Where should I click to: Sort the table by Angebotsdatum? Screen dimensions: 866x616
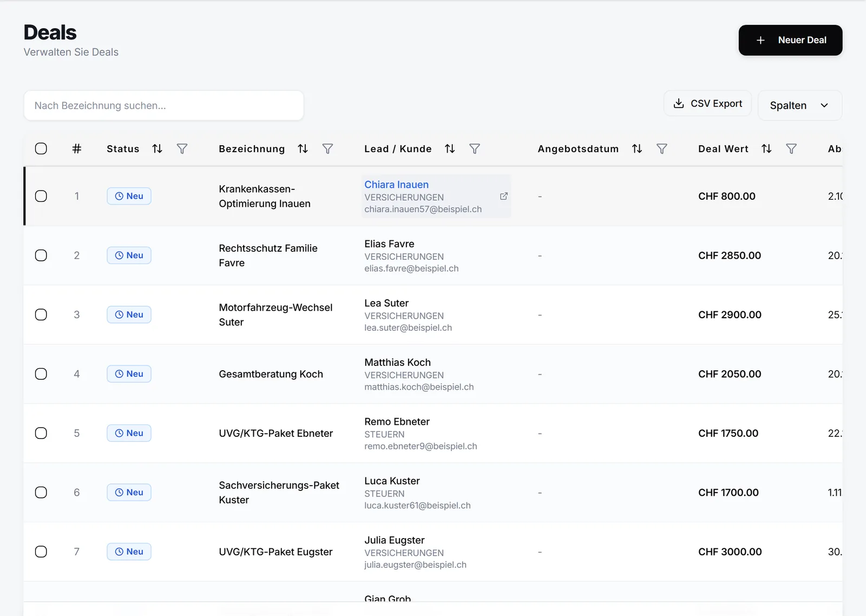637,149
